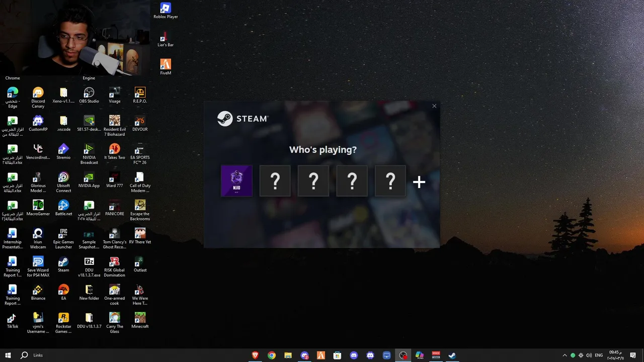Open the EA app desktop icon
The height and width of the screenshot is (362, 644).
pyautogui.click(x=63, y=293)
